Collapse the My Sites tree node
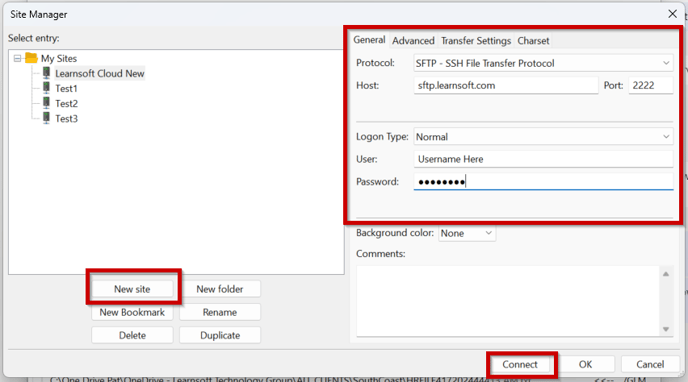 pyautogui.click(x=17, y=58)
